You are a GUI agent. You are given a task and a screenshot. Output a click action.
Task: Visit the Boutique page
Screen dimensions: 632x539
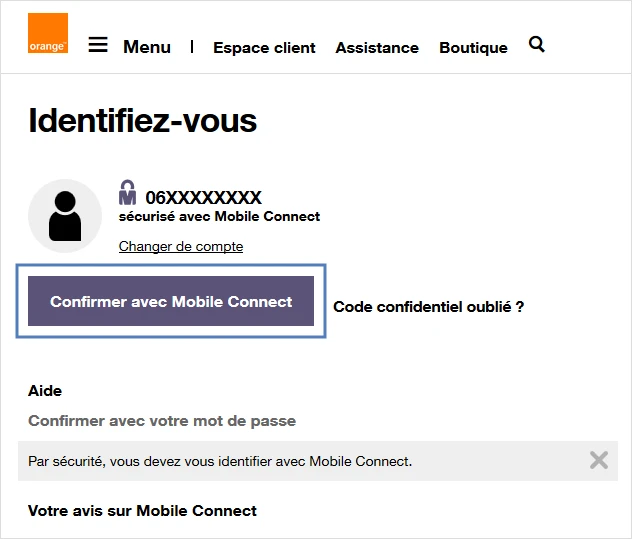click(x=473, y=48)
